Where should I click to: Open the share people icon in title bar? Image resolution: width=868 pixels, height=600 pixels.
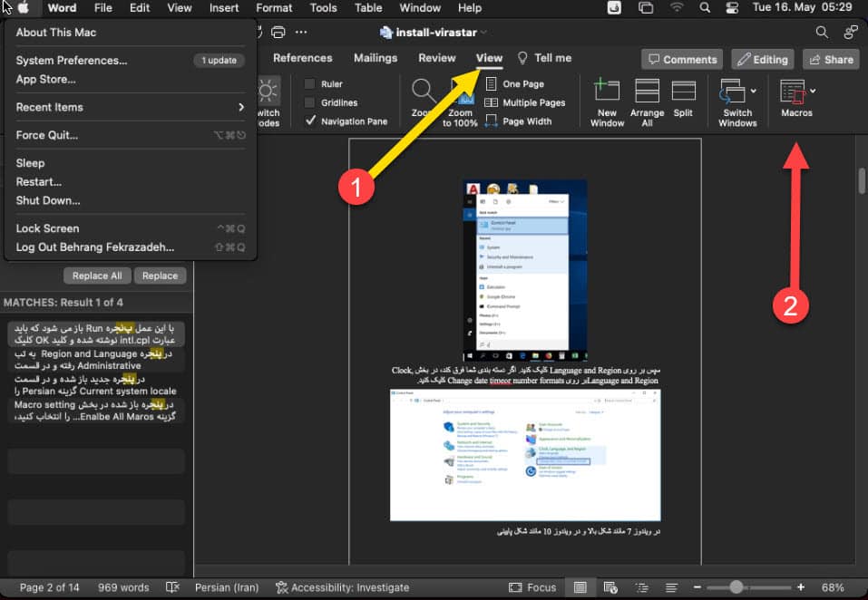click(x=850, y=33)
